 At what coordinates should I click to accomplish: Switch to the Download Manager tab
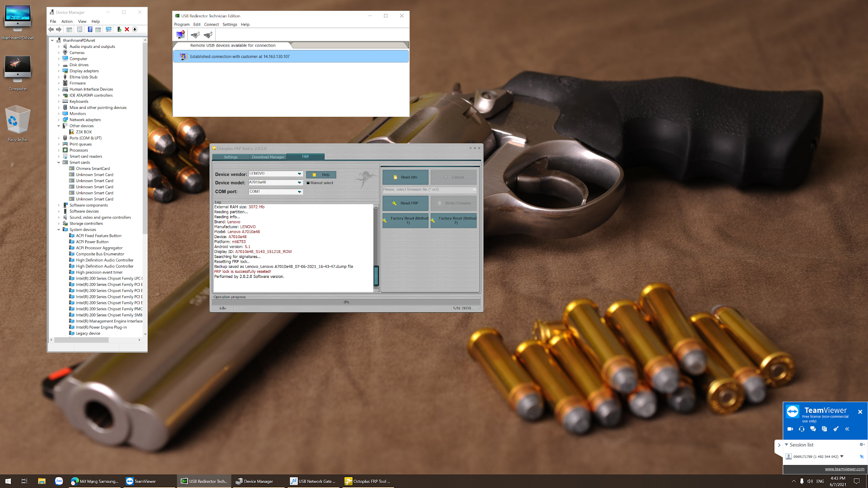coord(268,157)
